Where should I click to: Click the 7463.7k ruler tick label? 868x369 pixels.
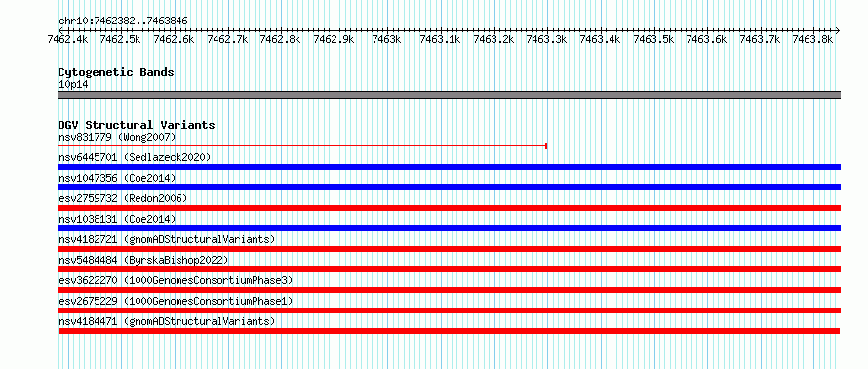click(x=760, y=39)
